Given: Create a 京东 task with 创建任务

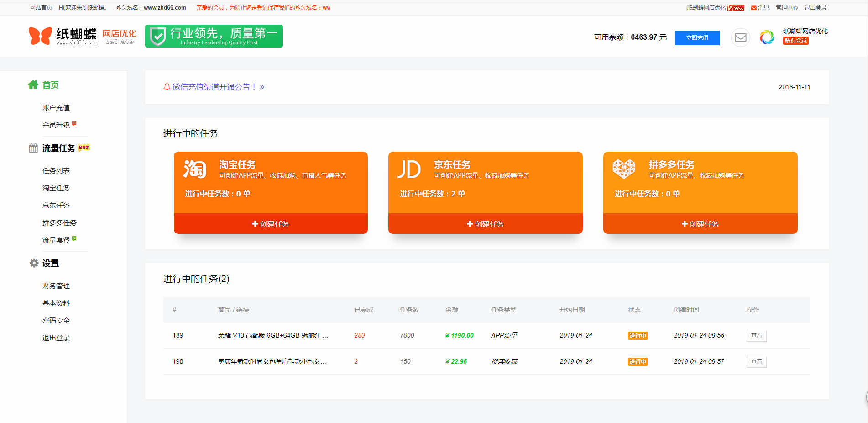Looking at the screenshot, I should (486, 224).
